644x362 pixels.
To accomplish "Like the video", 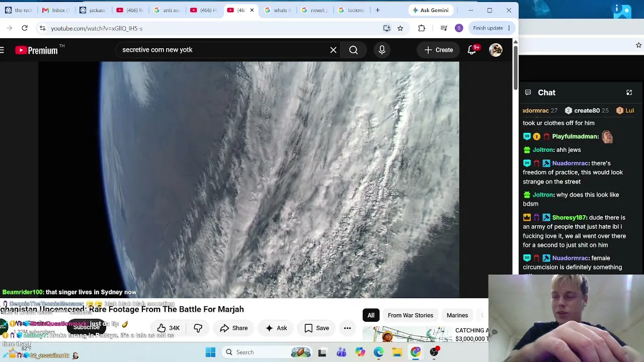I will coord(168,328).
